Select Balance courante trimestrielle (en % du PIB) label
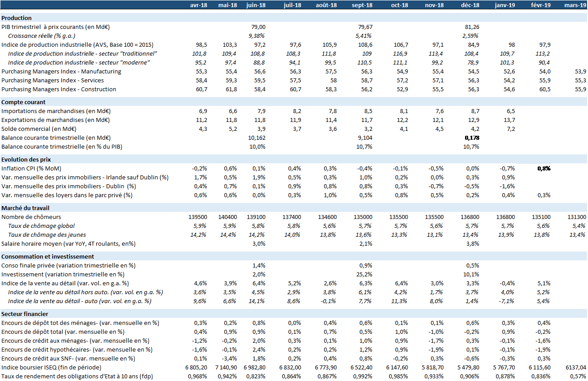The image size is (588, 381). click(62, 146)
